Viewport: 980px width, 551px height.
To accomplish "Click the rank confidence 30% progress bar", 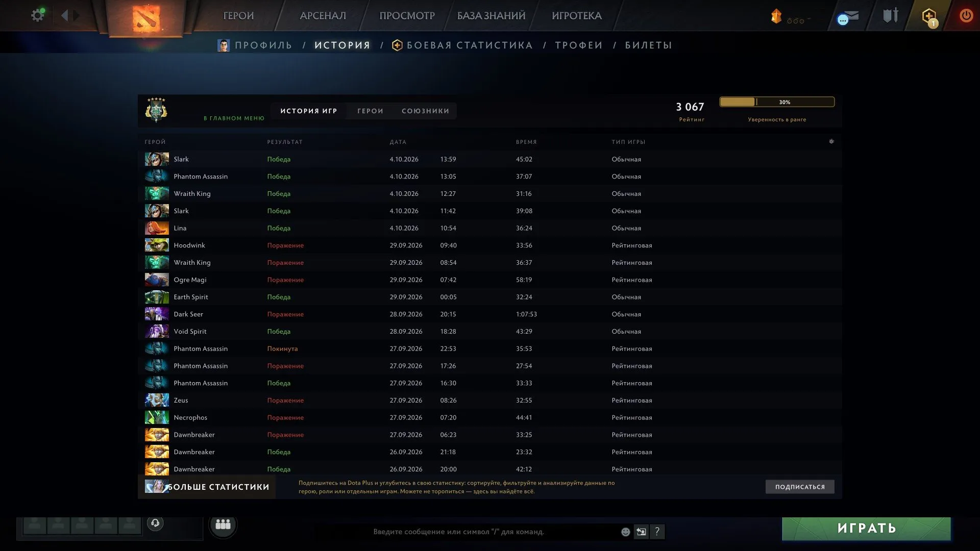I will point(777,102).
